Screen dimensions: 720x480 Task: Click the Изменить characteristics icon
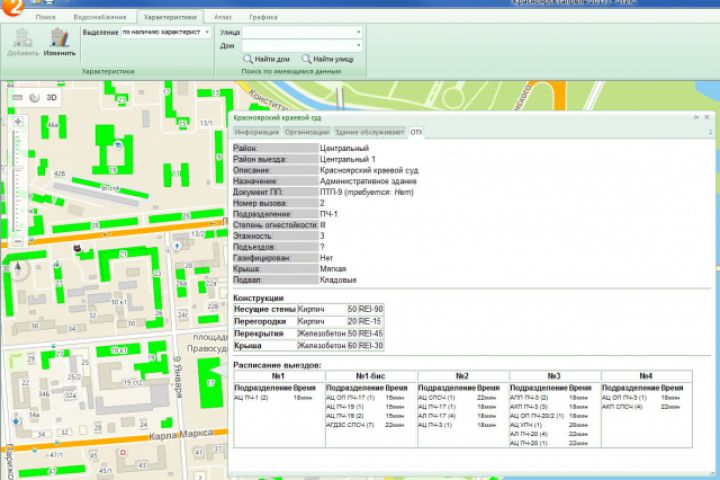(x=59, y=40)
